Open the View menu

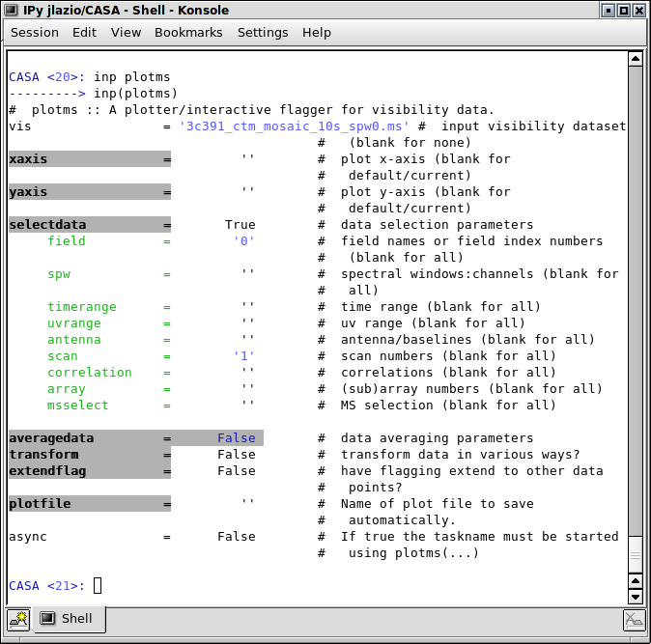(126, 32)
